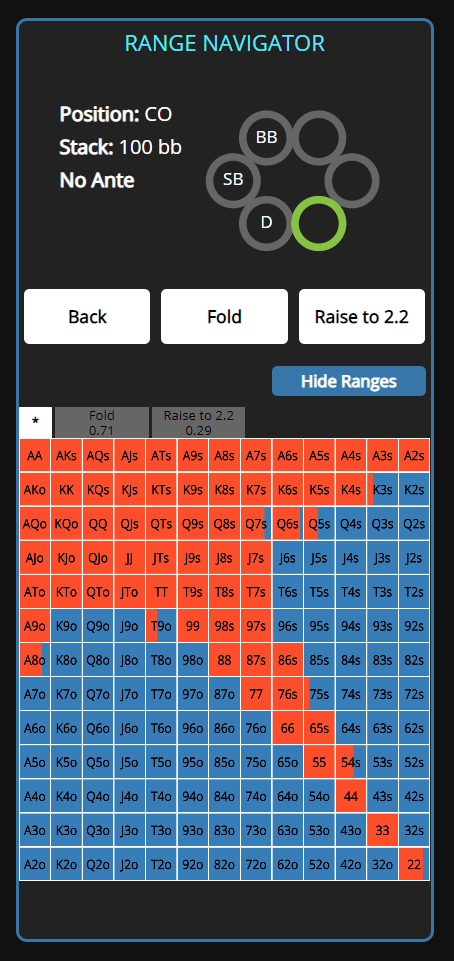This screenshot has width=454, height=961.
Task: Click the mixed-color Q7s cell
Action: pos(256,523)
